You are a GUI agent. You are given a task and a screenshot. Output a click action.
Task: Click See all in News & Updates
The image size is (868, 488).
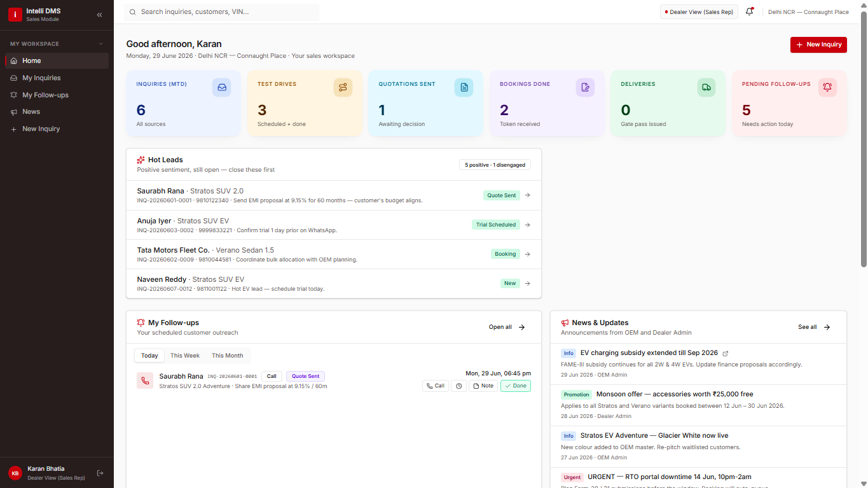815,327
